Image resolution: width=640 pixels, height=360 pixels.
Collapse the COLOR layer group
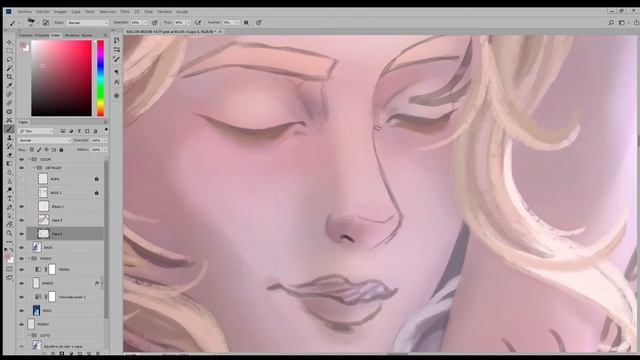29,159
